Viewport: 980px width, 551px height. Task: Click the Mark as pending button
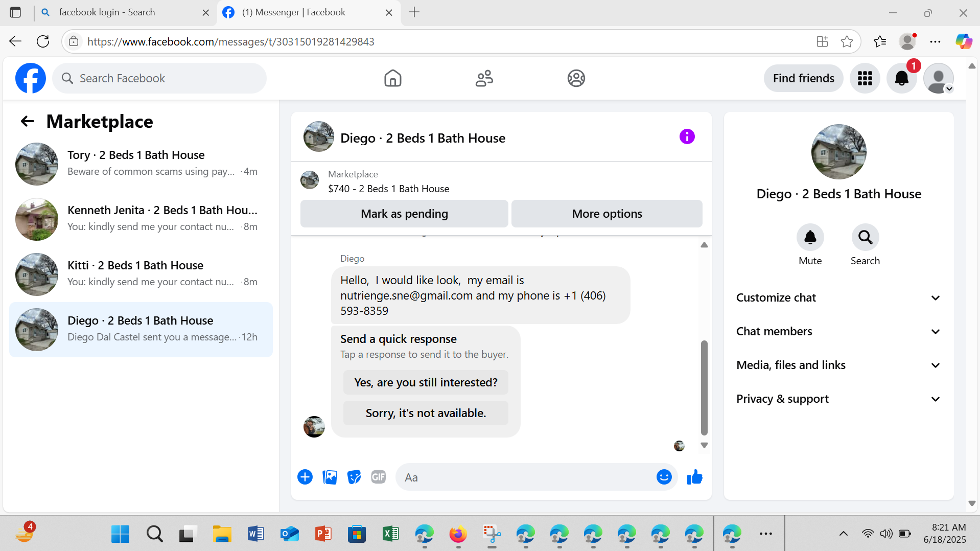(x=404, y=214)
